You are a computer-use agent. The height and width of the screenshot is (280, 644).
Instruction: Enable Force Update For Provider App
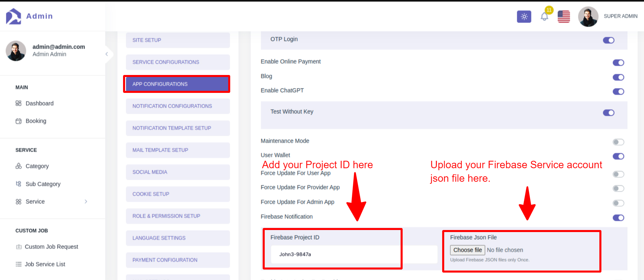tap(618, 188)
